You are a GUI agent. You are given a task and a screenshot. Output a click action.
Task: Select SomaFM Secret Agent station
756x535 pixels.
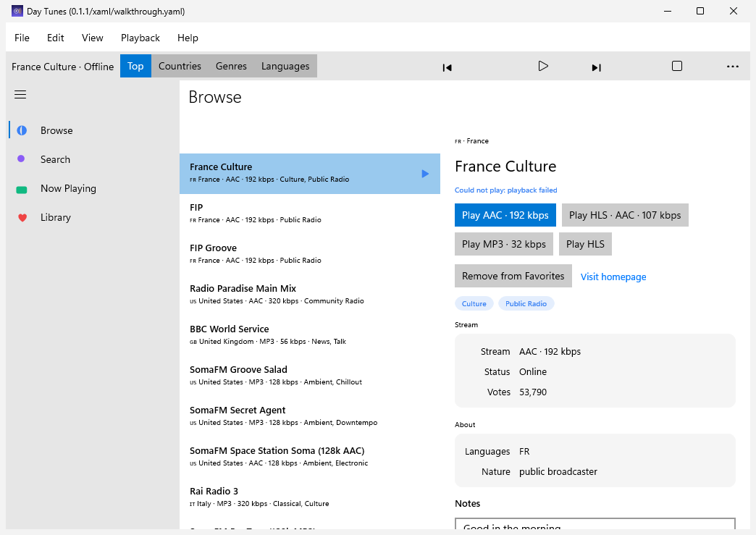(309, 416)
